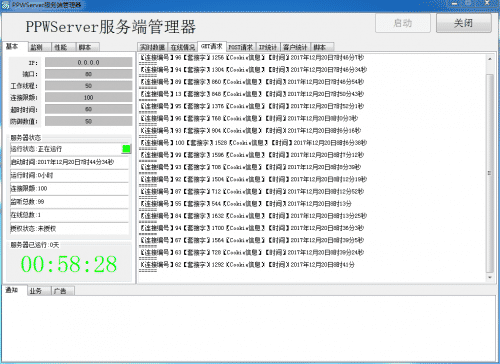The width and height of the screenshot is (500, 364).
Task: Click the 端口 field showing 80
Action: coord(89,74)
